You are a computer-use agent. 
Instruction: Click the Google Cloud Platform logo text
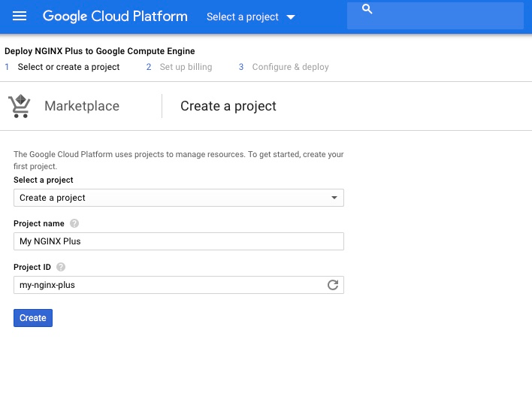pyautogui.click(x=115, y=17)
